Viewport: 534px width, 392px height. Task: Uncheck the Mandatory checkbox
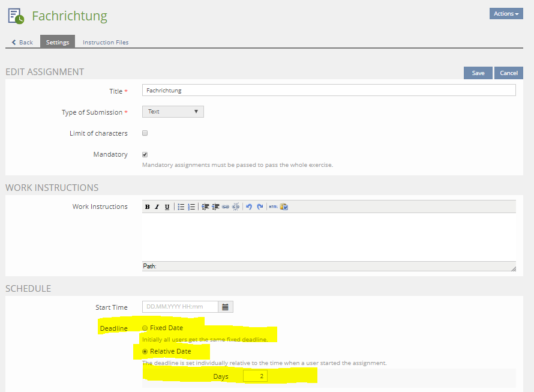145,154
